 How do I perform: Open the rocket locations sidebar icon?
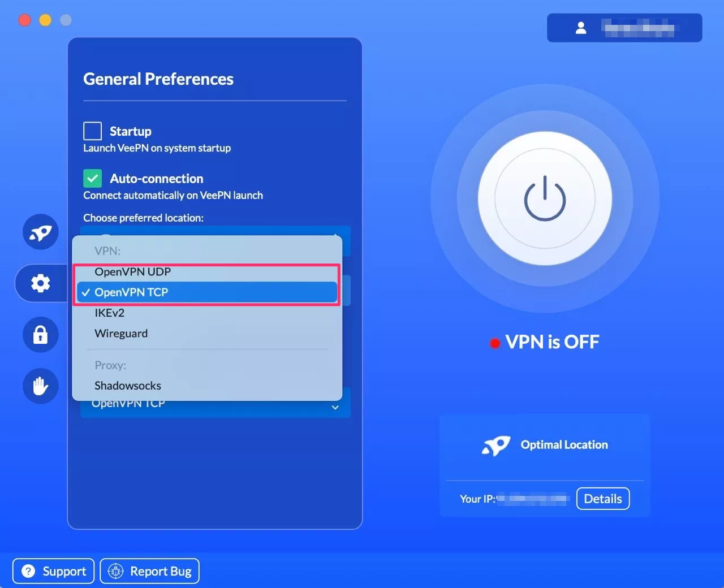41,232
